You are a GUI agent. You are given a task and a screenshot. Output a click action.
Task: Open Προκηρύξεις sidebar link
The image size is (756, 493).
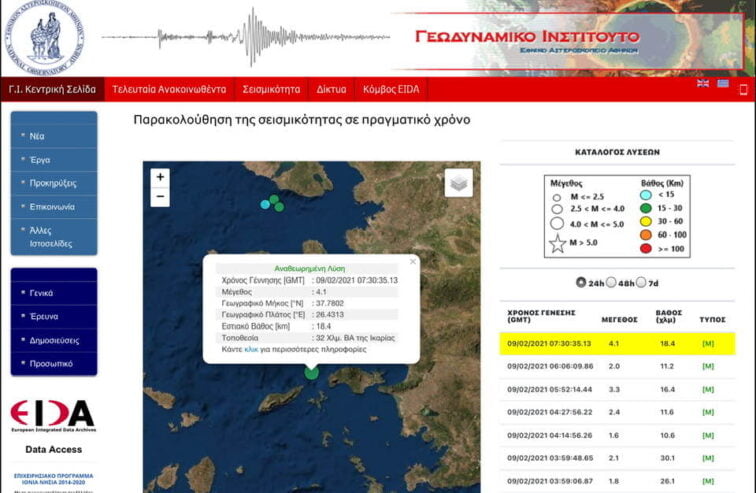click(x=54, y=183)
